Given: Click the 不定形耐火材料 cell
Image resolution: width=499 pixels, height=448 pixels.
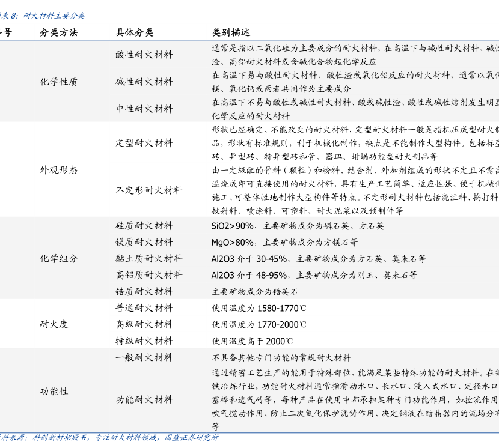Looking at the screenshot, I should pos(149,190).
